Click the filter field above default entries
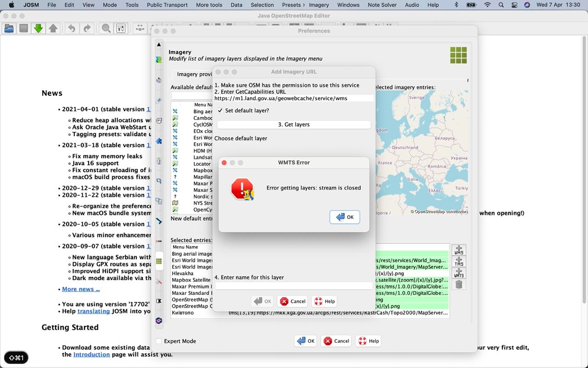The image size is (588, 368). click(x=192, y=96)
